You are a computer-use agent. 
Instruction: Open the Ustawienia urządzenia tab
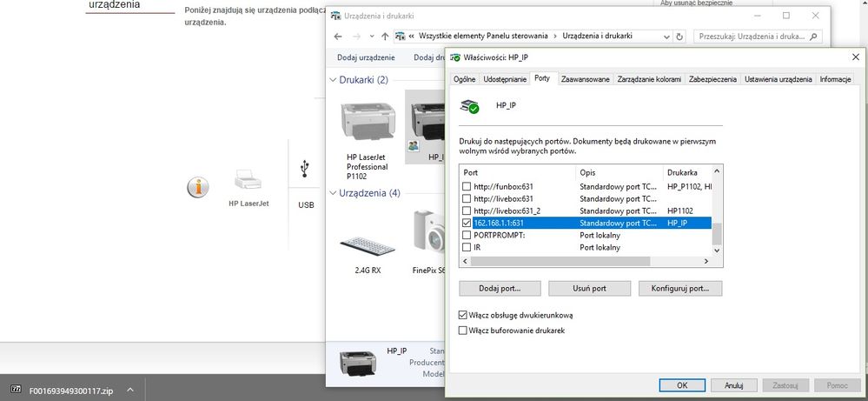(x=778, y=80)
